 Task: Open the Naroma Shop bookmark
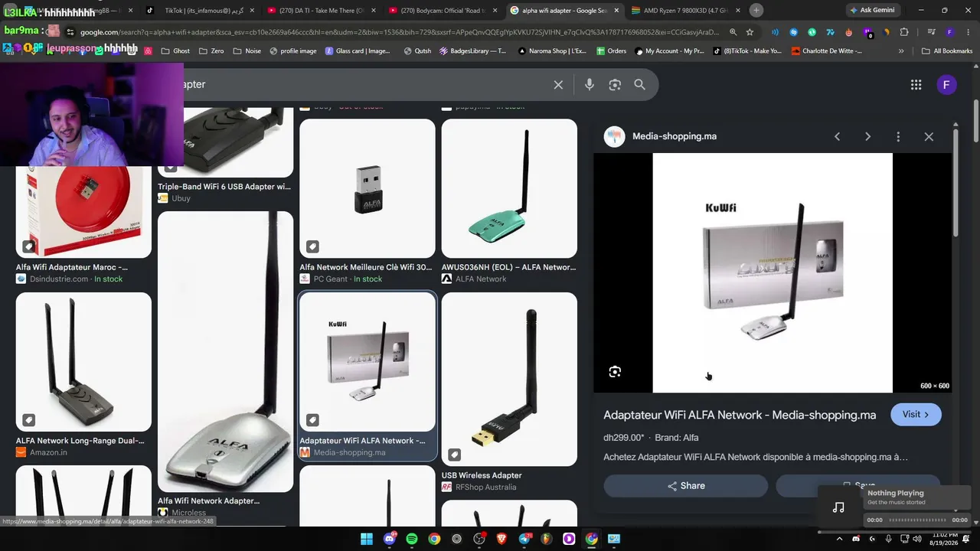click(552, 51)
